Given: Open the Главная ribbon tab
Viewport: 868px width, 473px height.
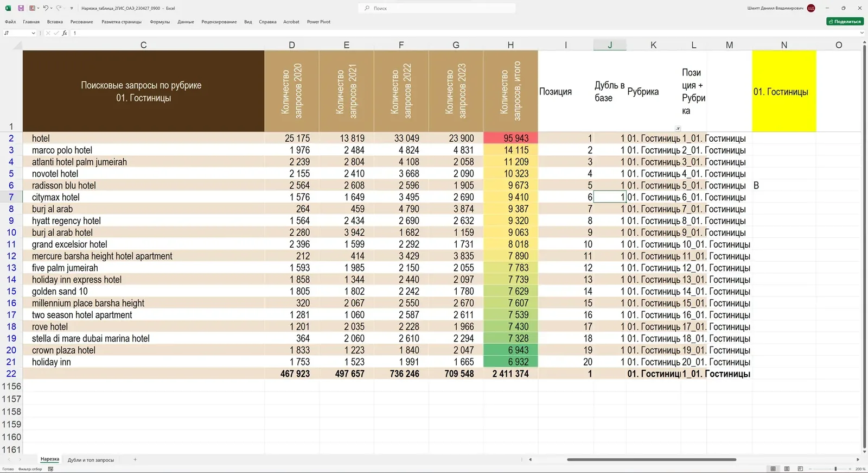Looking at the screenshot, I should pyautogui.click(x=31, y=22).
